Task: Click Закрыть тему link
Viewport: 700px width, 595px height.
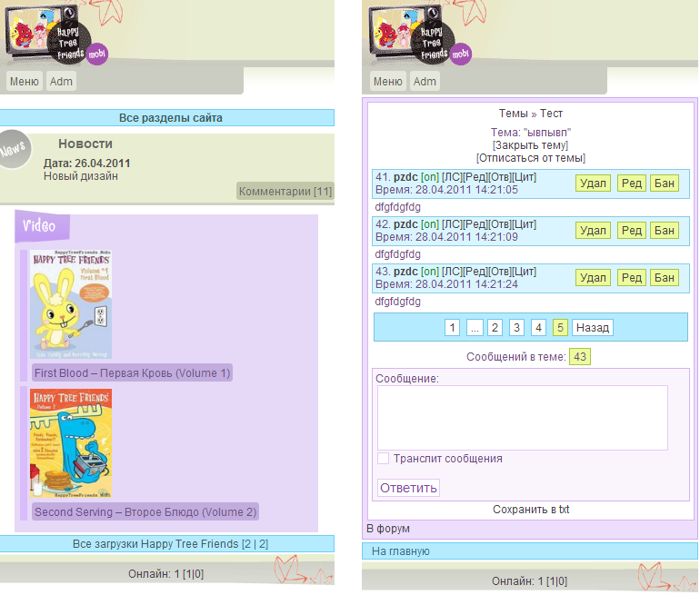Action: [x=530, y=145]
